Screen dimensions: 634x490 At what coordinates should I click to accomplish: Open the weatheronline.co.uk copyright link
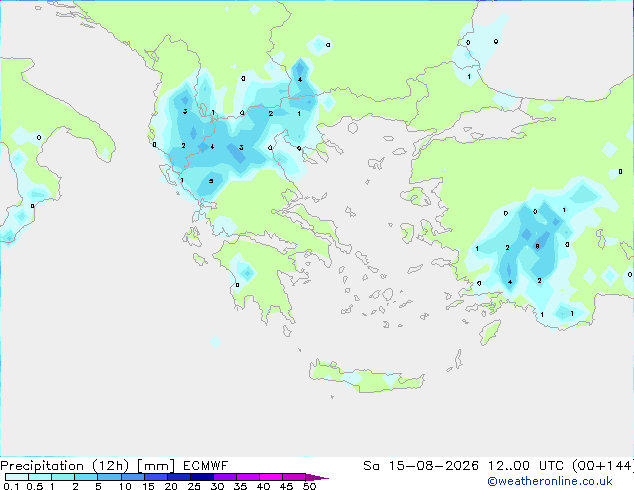550,481
